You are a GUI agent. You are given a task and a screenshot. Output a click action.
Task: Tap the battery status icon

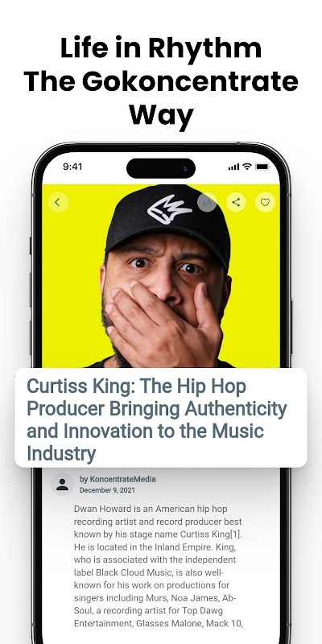coord(262,167)
